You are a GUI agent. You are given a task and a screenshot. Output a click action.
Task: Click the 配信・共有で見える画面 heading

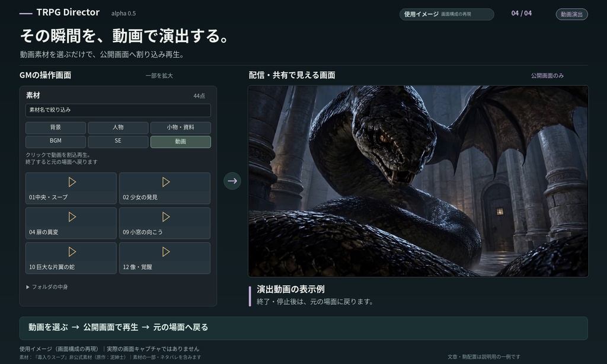point(292,75)
